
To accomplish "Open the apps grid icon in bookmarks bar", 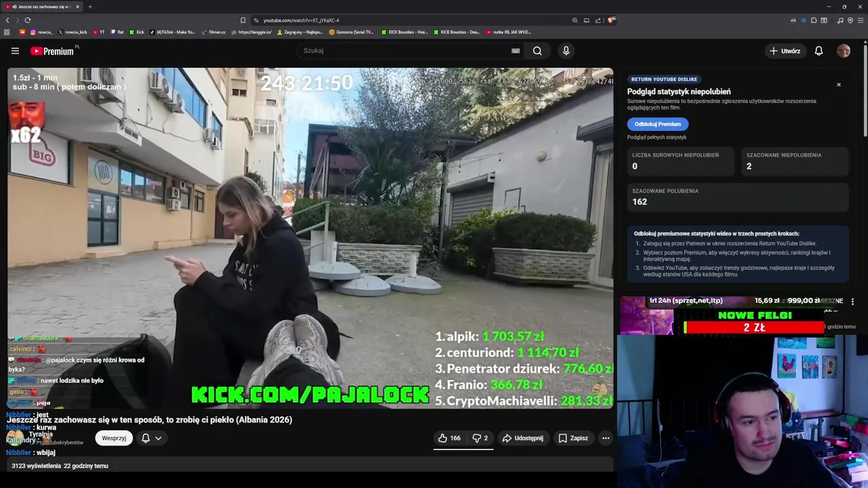I will pos(7,32).
